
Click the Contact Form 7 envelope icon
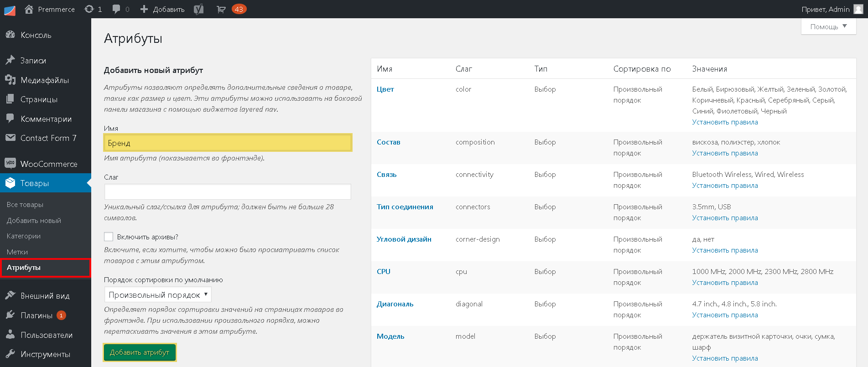coord(10,138)
